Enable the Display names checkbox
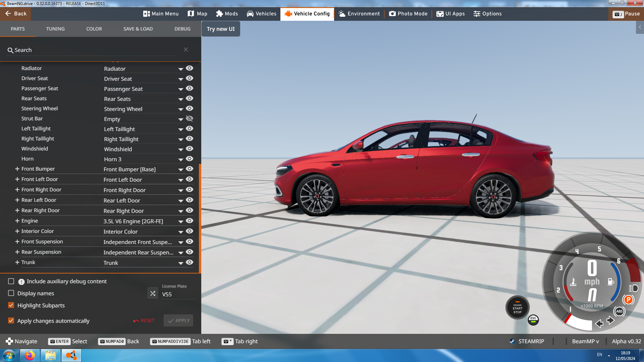The height and width of the screenshot is (362, 644). coord(11,293)
